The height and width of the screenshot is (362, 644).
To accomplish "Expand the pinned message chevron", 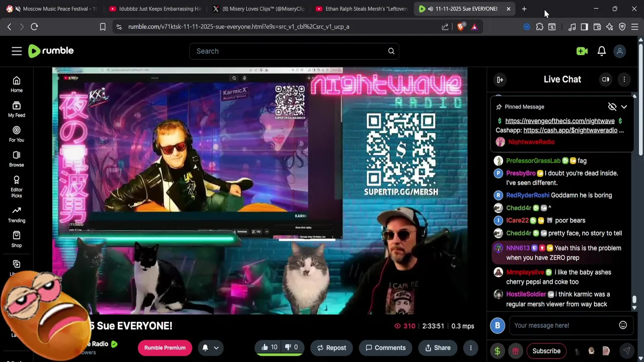I will [x=624, y=107].
